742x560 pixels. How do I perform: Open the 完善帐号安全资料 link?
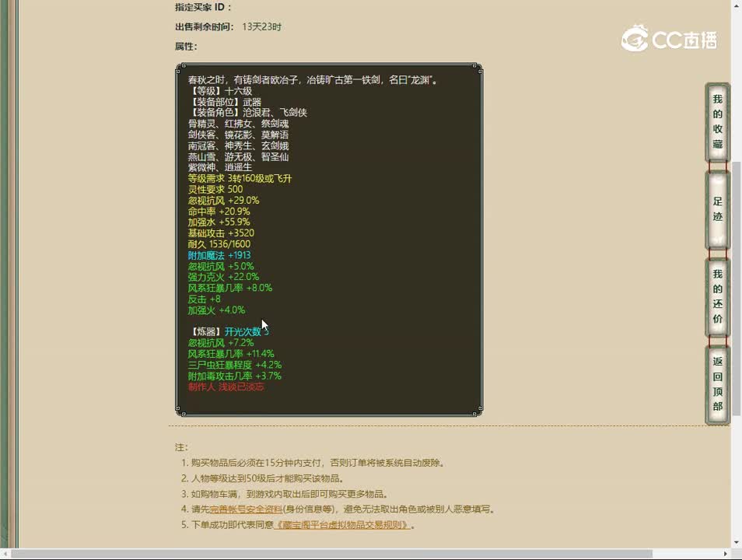coord(246,509)
